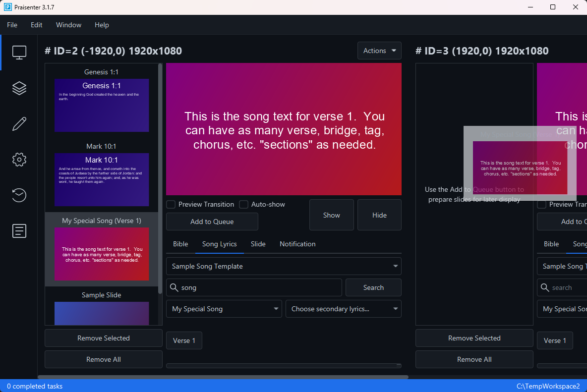This screenshot has height=392, width=587.
Task: Toggle the Auto-show checkbox
Action: point(243,204)
